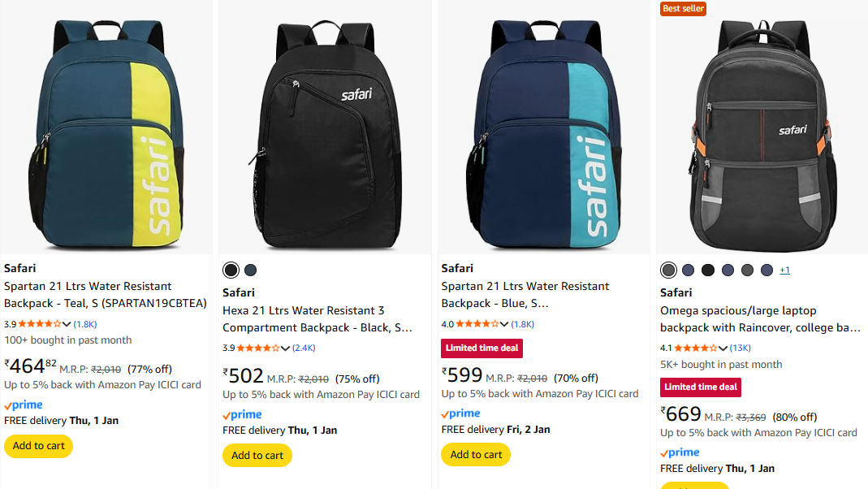The width and height of the screenshot is (868, 489).
Task: Expand the rating chevron for Spartan Teal backpack
Action: point(67,324)
